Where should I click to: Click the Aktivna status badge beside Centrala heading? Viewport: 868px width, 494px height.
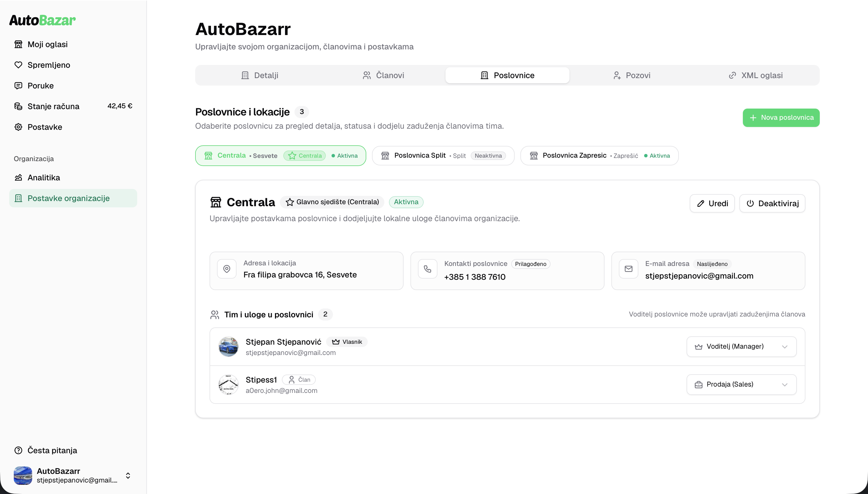tap(406, 202)
